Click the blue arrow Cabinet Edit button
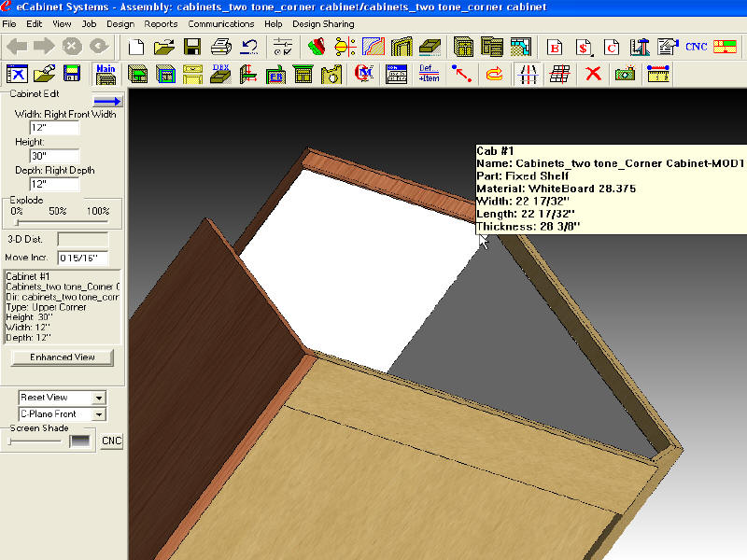This screenshot has height=560, width=747. pos(107,101)
